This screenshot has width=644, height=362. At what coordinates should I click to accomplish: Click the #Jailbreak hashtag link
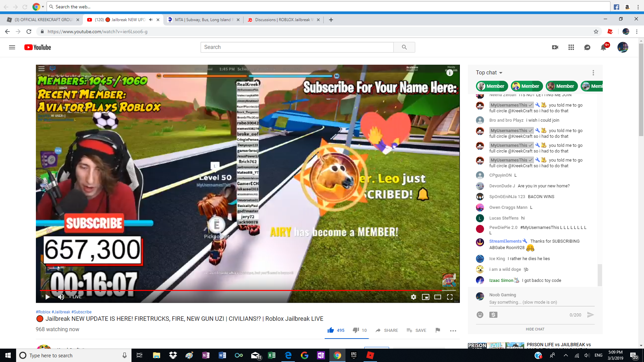61,312
